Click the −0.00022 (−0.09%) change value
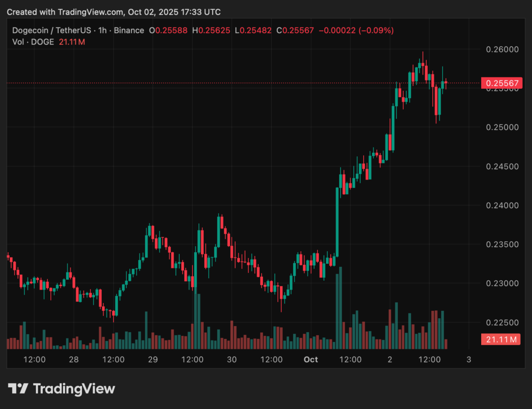The height and width of the screenshot is (409, 532). point(356,31)
